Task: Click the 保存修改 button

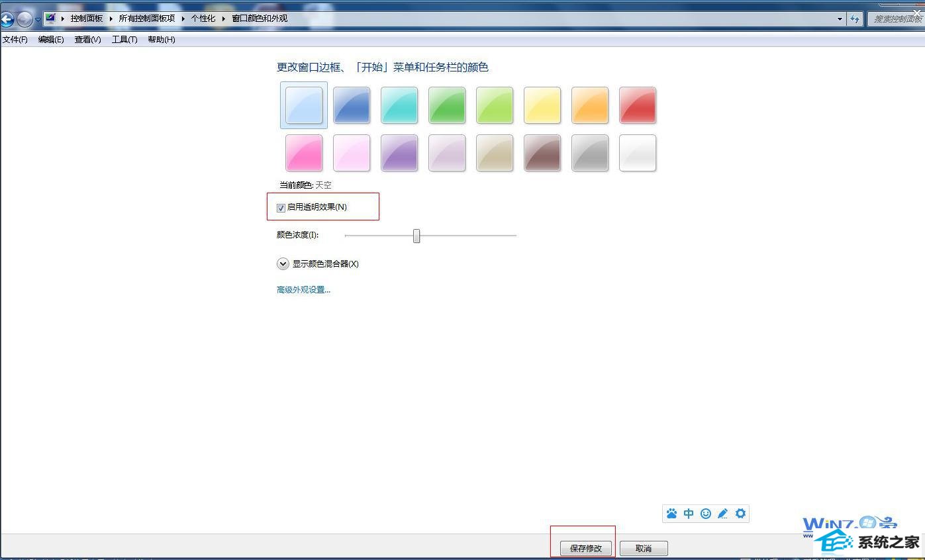Action: coord(586,549)
